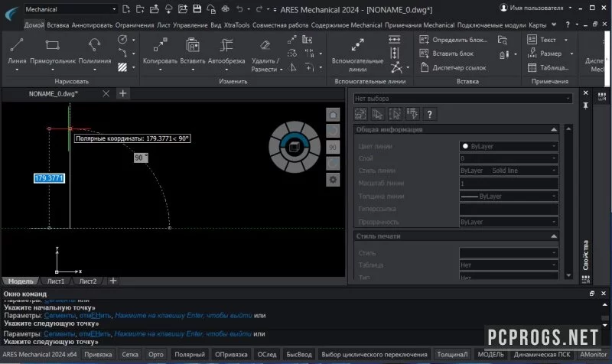Click Определить блок define block
The height and width of the screenshot is (364, 612).
[x=453, y=40]
